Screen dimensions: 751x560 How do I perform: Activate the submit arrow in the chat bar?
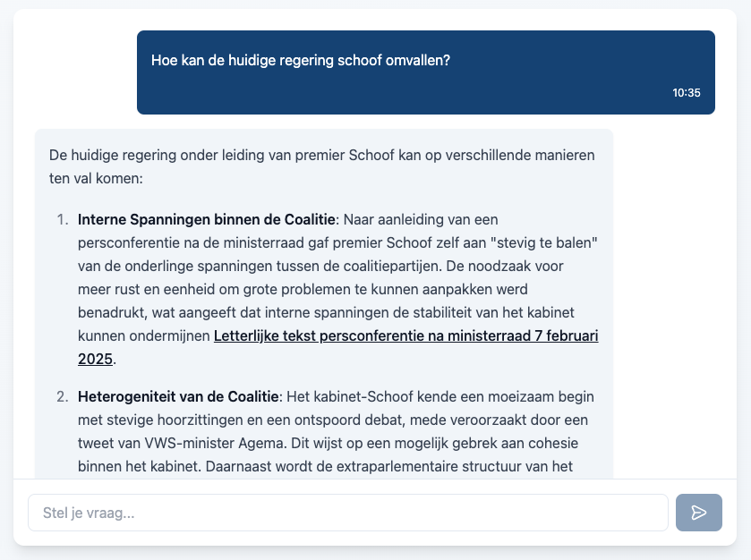[698, 513]
